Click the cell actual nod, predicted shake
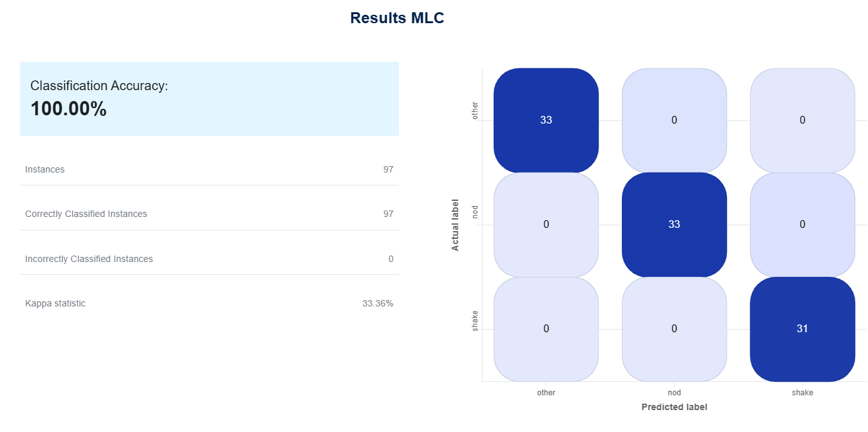 click(802, 225)
